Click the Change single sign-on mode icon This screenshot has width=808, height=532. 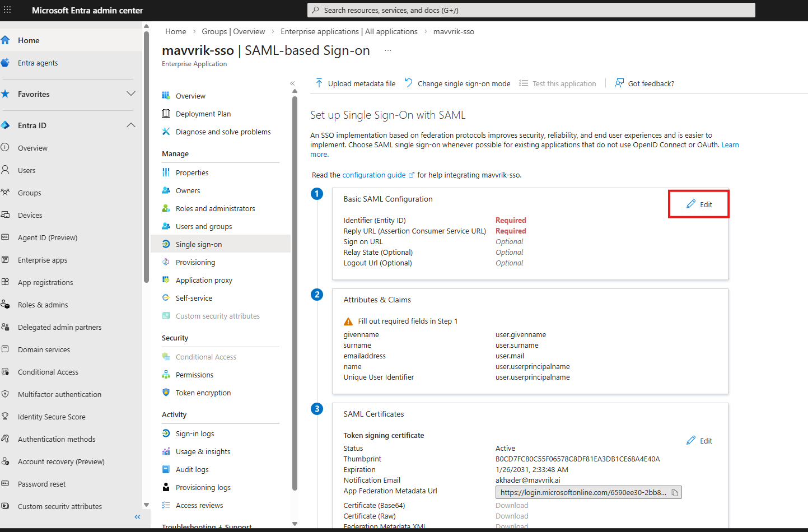[x=409, y=83]
